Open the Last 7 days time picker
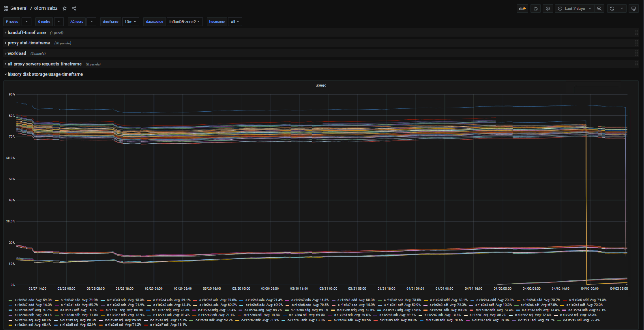The height and width of the screenshot is (330, 644). (x=575, y=9)
